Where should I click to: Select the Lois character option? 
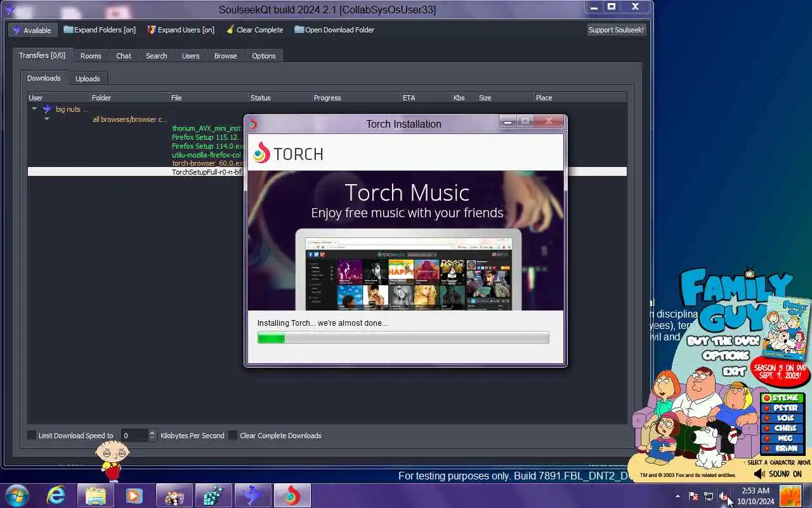point(782,418)
